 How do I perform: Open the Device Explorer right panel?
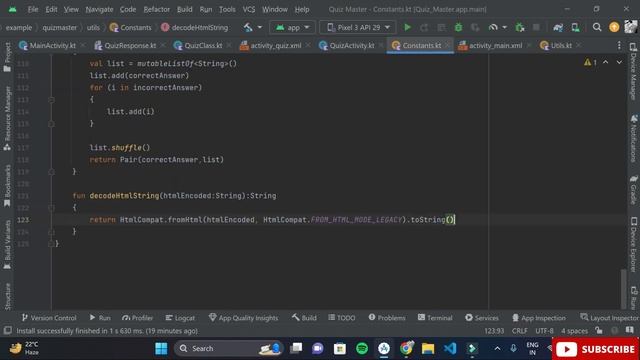pos(633,245)
